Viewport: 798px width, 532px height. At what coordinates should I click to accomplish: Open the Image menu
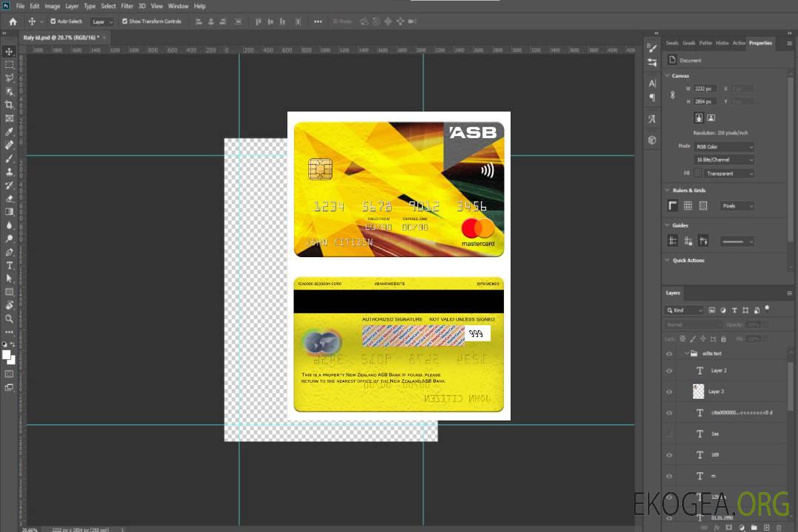pos(52,6)
